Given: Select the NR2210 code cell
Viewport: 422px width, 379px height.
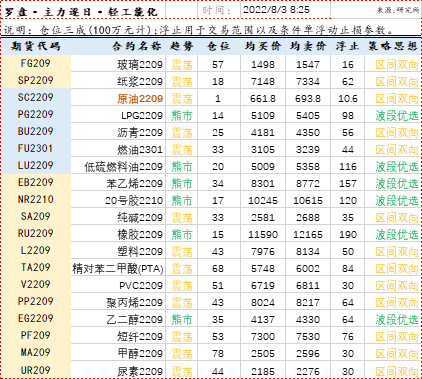Looking at the screenshot, I should (x=36, y=199).
